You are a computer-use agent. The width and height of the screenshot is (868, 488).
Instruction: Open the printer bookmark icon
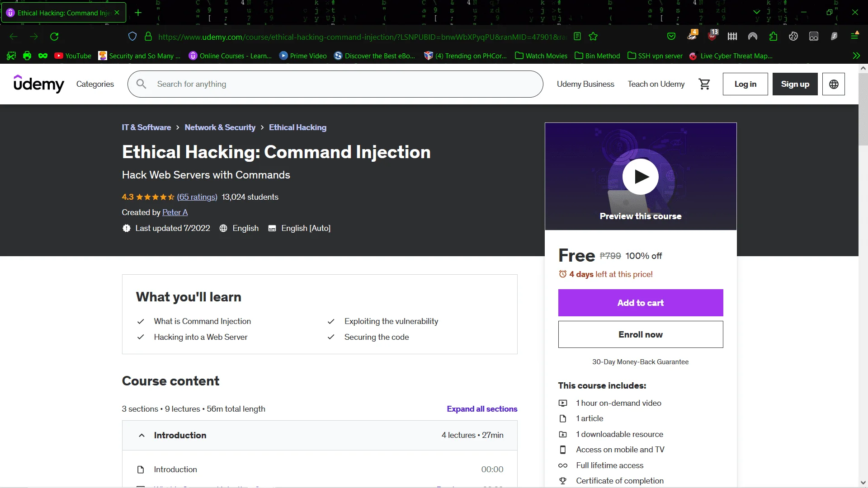(27, 56)
